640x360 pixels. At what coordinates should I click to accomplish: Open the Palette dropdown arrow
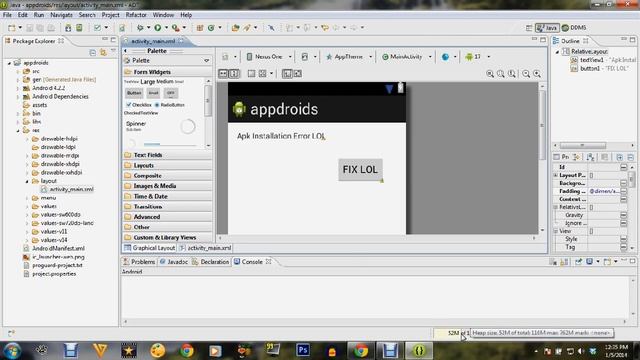point(207,60)
